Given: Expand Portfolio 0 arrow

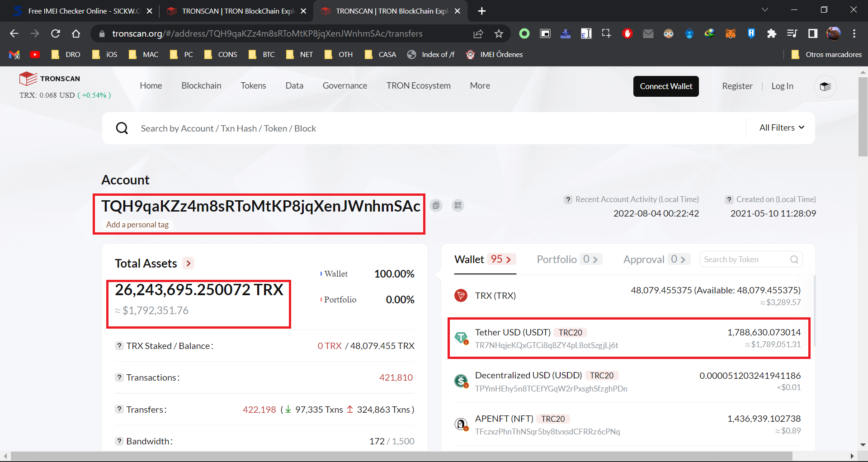Looking at the screenshot, I should (x=591, y=259).
